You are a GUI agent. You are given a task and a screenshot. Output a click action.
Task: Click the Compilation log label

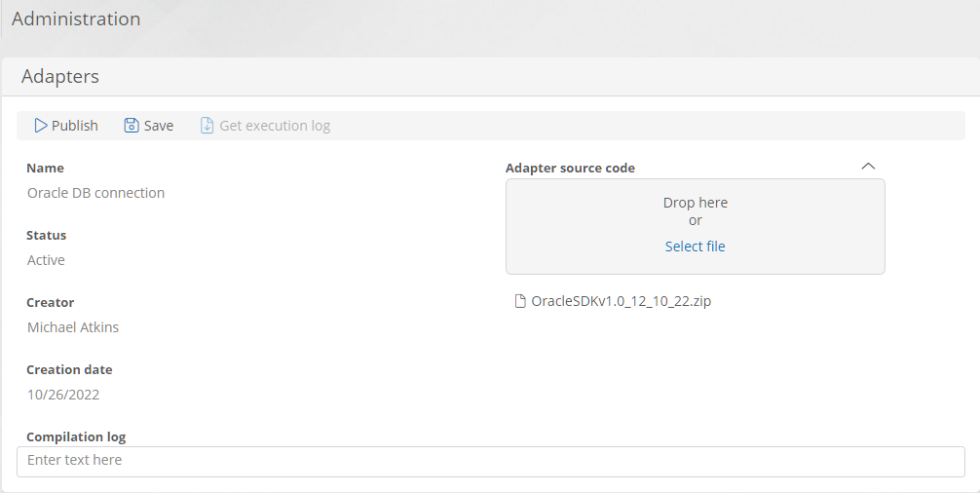tap(76, 436)
